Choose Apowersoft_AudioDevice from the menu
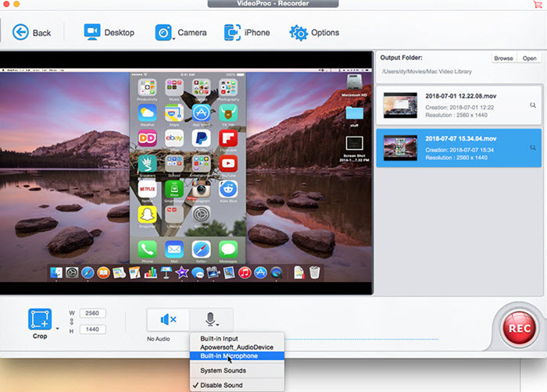547x392 pixels. click(x=236, y=347)
